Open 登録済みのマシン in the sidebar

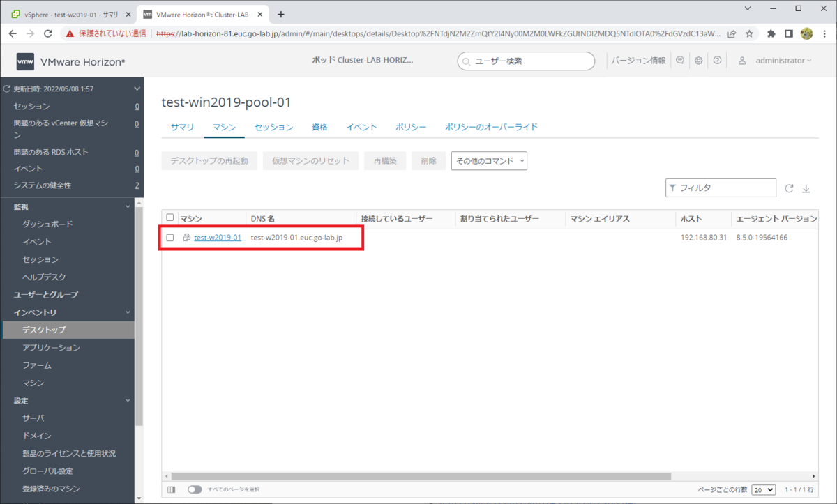coord(51,489)
